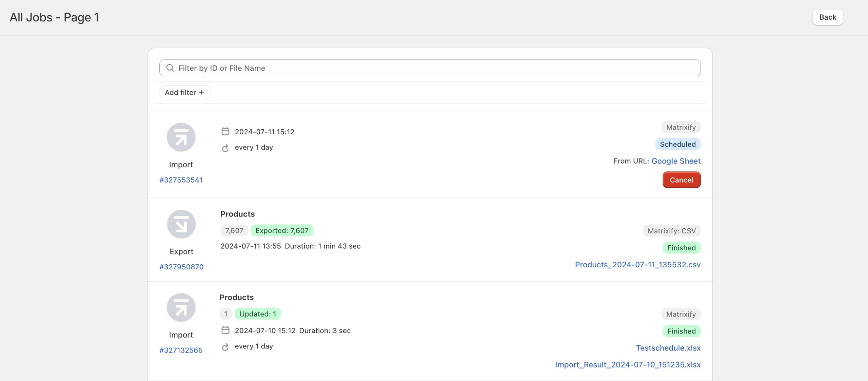Image resolution: width=868 pixels, height=381 pixels.
Task: Open job #327553541 details
Action: pyautogui.click(x=181, y=180)
